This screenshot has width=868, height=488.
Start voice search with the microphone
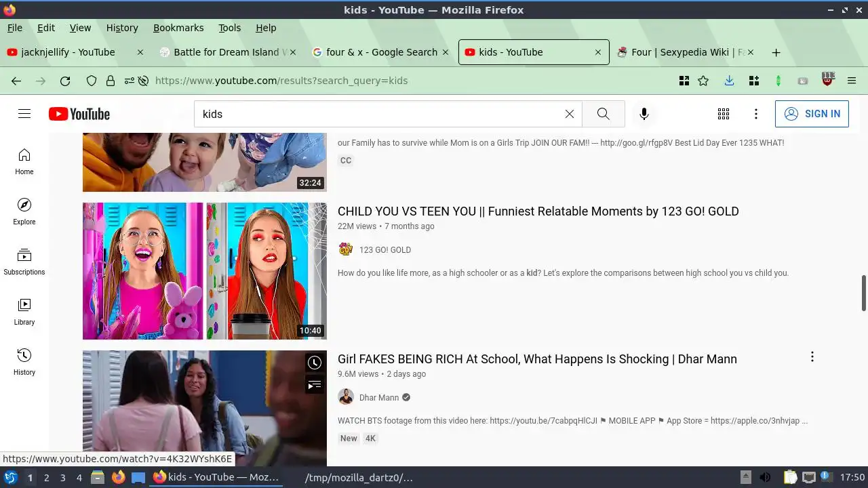pos(644,114)
